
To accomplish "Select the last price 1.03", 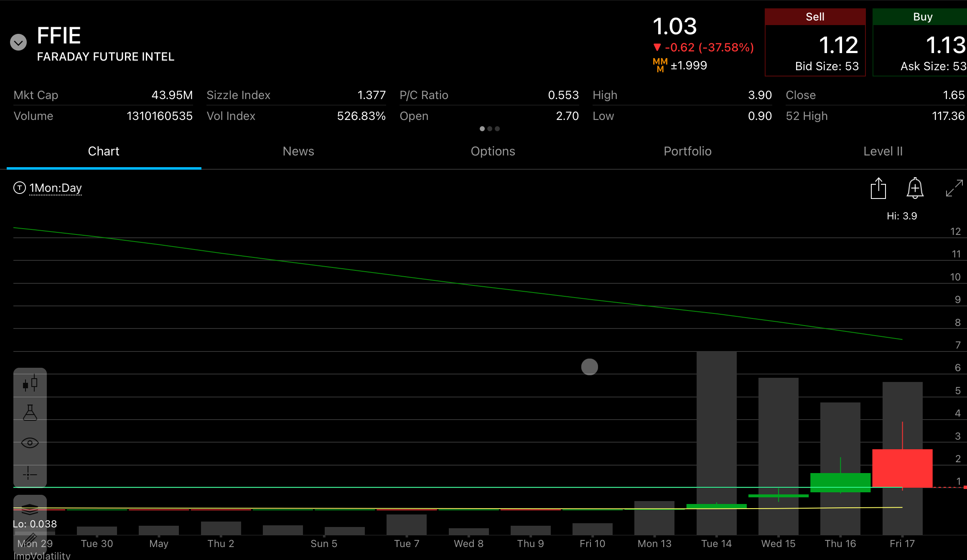I will click(x=675, y=26).
